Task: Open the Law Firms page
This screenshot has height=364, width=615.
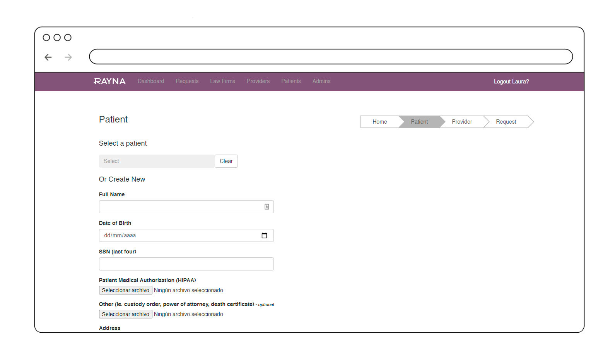Action: [223, 81]
